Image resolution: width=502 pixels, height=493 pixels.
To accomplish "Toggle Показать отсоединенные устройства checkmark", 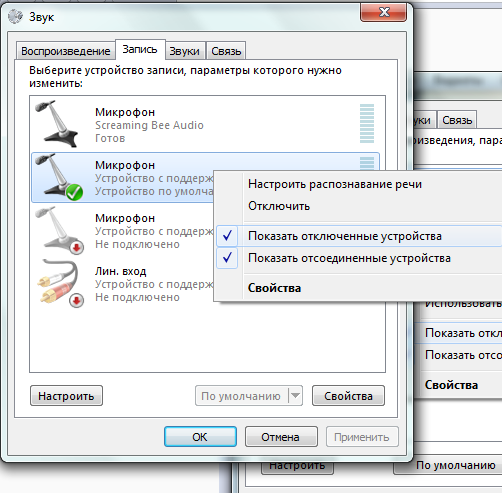I will (227, 258).
